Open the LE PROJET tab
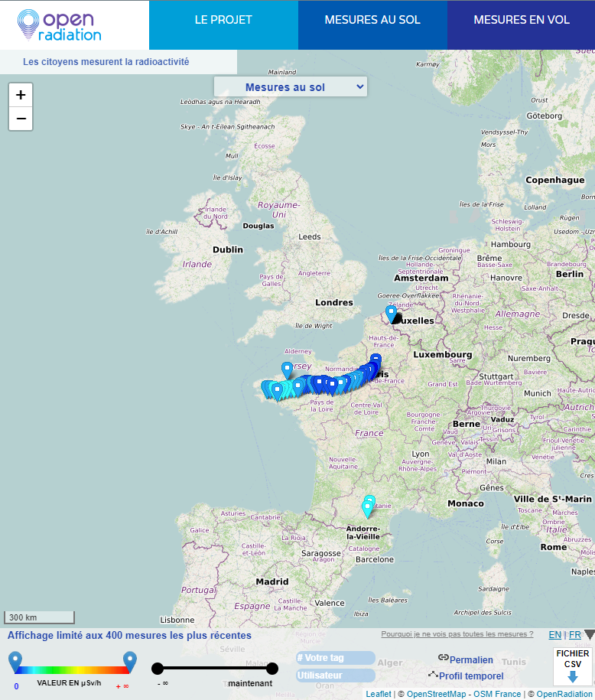 tap(223, 20)
